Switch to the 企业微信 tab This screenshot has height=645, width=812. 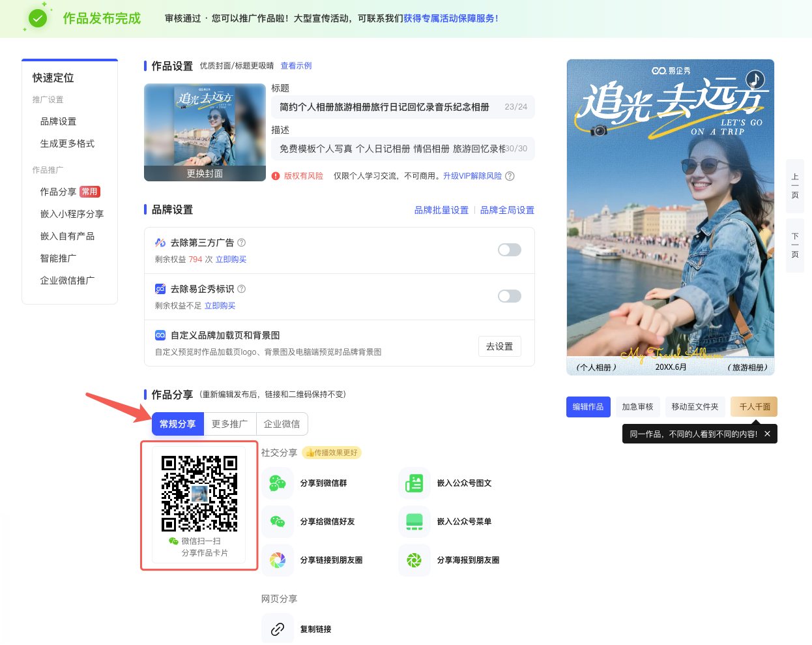282,424
